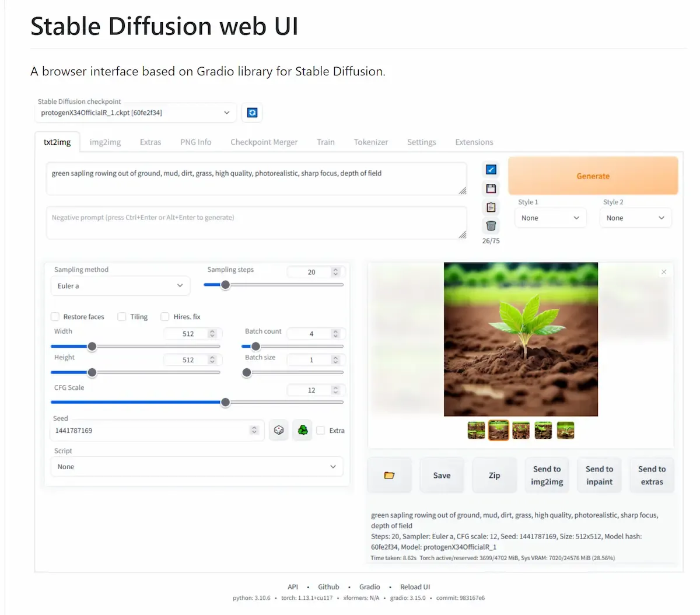
Task: Click the blue checkmark icon above prompts
Action: point(491,169)
